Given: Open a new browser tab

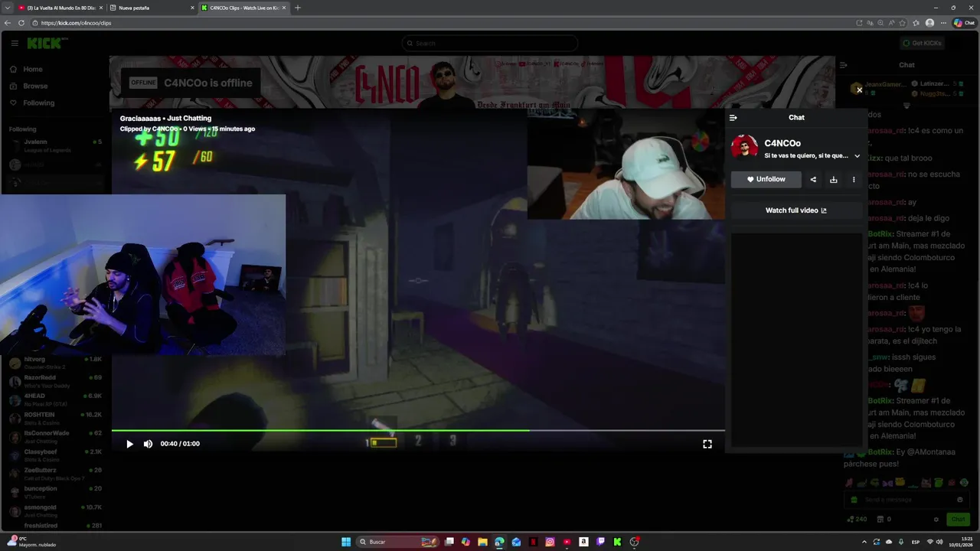Looking at the screenshot, I should point(298,8).
